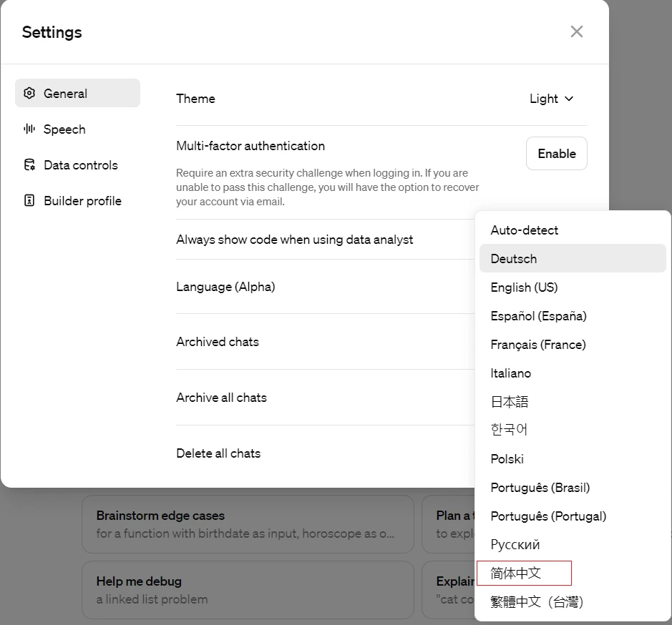
Task: Click the Archived chats label
Action: [x=218, y=341]
